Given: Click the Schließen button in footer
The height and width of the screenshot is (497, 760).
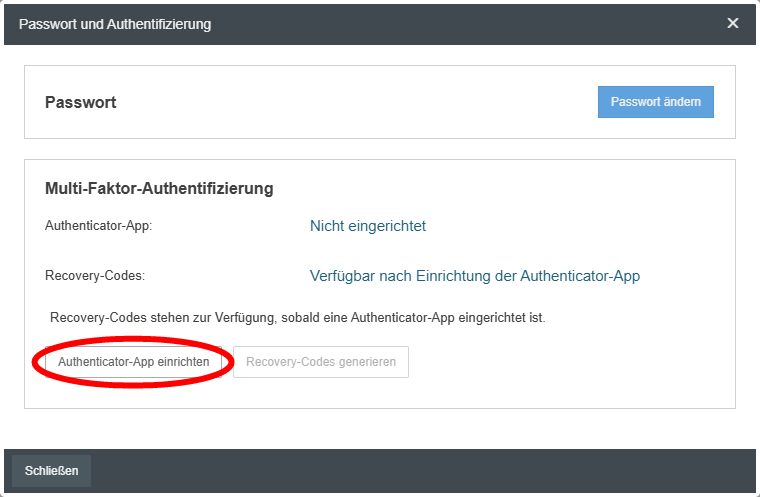Looking at the screenshot, I should coord(51,470).
